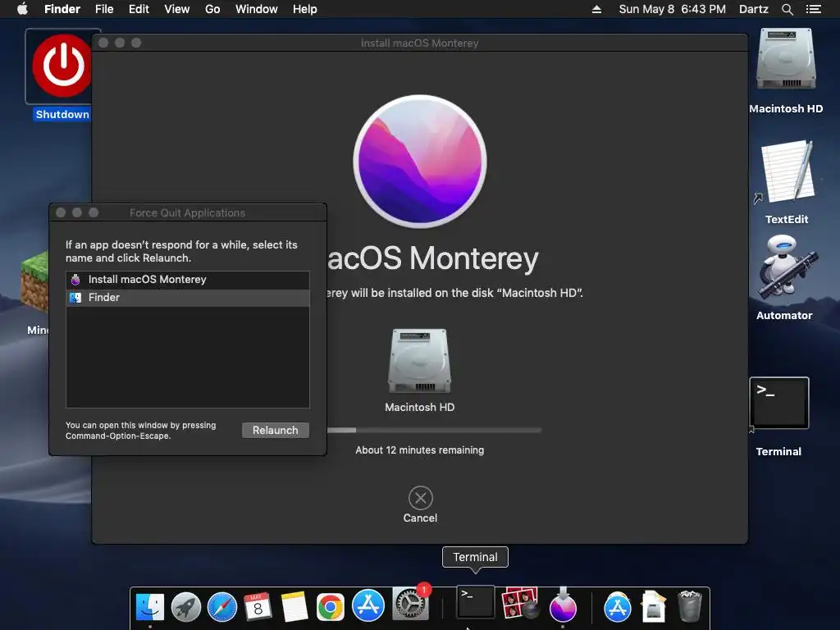This screenshot has width=840, height=630.
Task: Open Launchpad from the Dock
Action: click(x=186, y=607)
